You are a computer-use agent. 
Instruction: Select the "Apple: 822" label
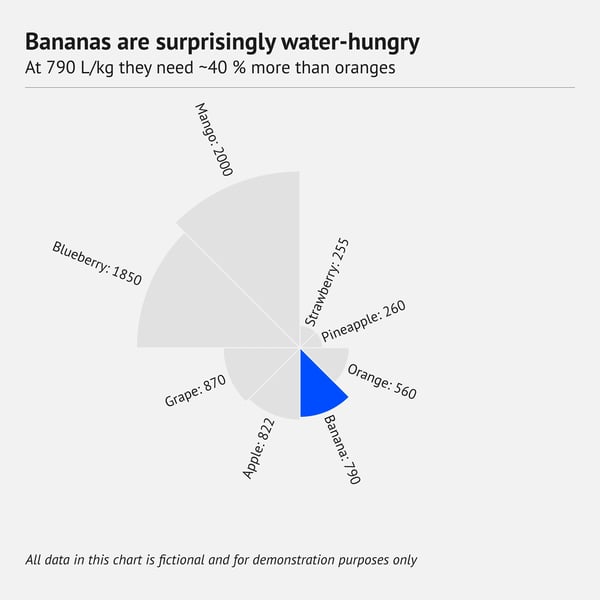259,446
